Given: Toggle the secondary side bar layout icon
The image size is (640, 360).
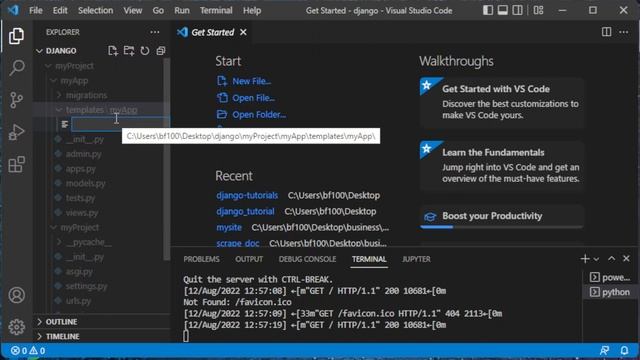Looking at the screenshot, I should (x=517, y=10).
